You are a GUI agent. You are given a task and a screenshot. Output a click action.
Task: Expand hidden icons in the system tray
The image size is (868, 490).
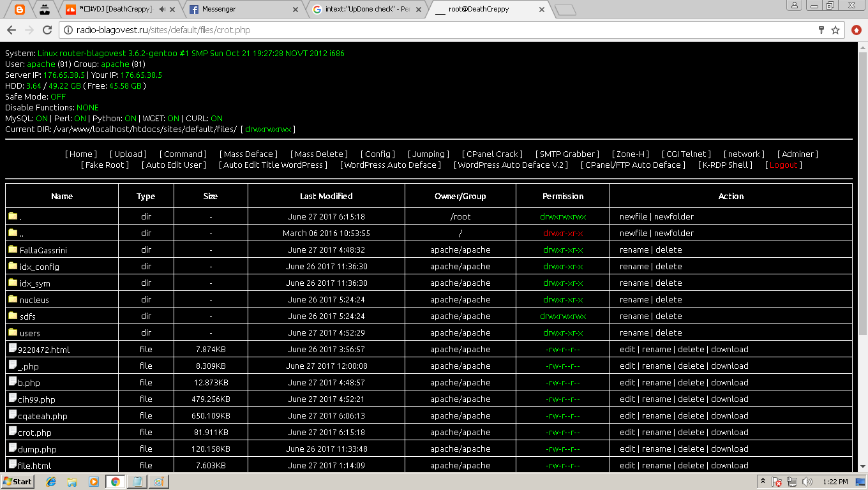[x=763, y=482]
